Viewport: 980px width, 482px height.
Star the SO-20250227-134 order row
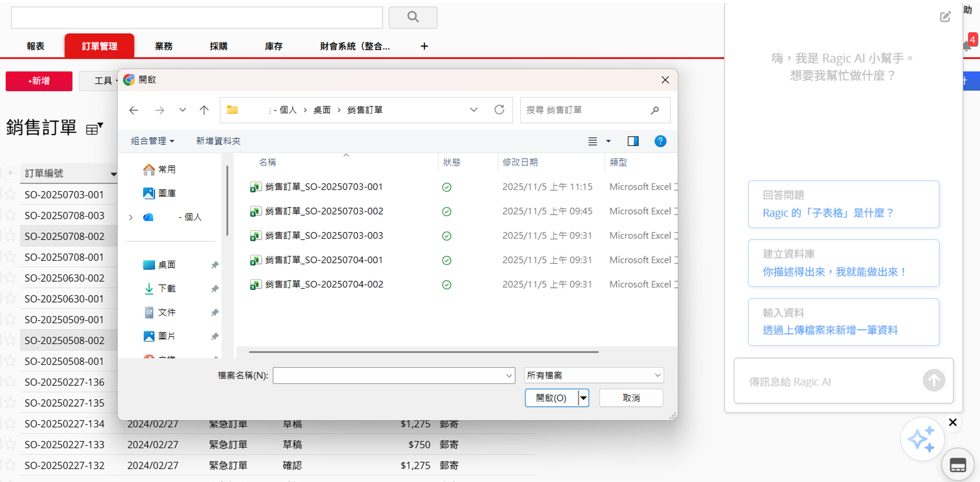(x=10, y=424)
